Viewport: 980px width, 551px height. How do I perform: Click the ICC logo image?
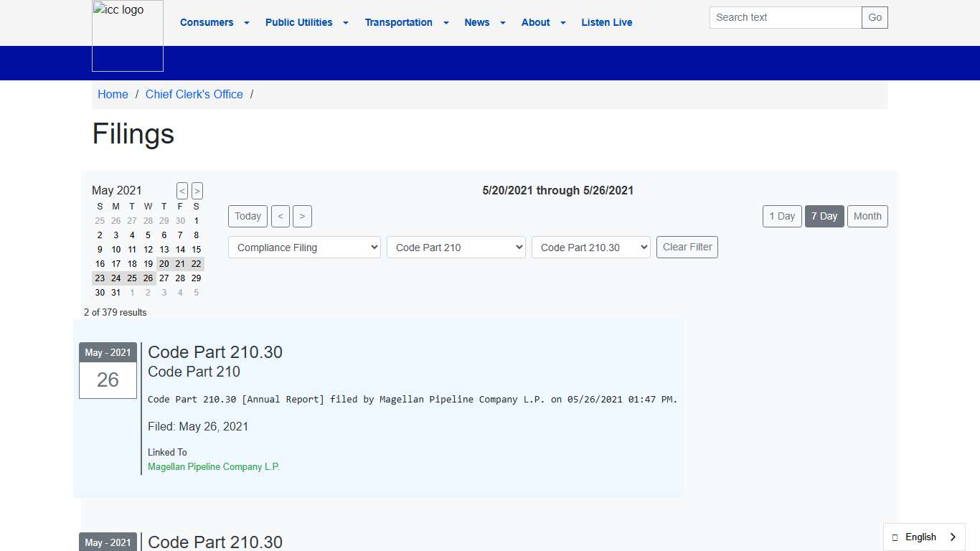pyautogui.click(x=128, y=36)
